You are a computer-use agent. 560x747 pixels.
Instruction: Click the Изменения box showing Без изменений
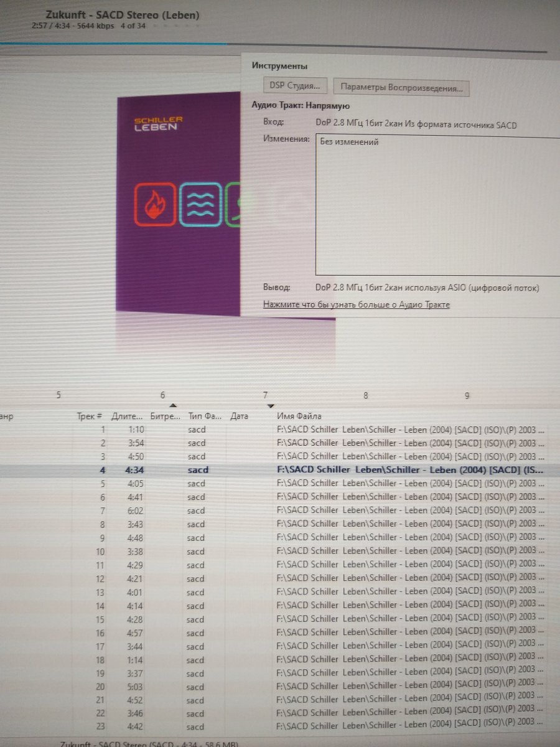[437, 204]
